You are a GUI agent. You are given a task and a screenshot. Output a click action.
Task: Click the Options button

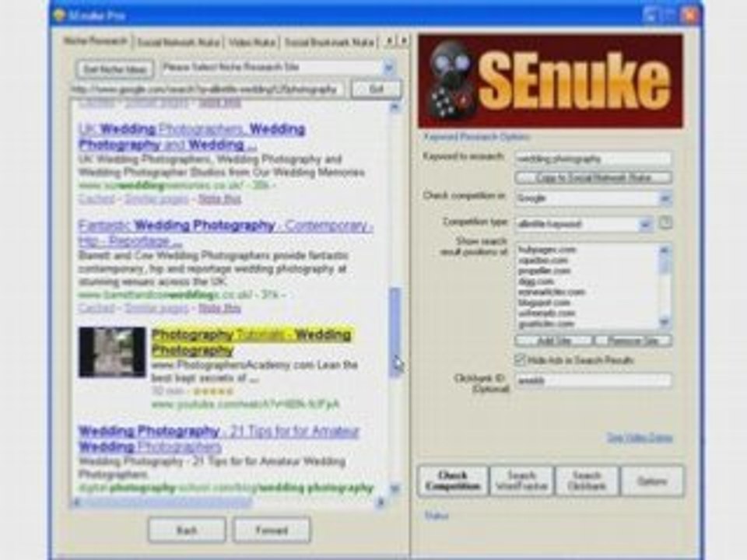[x=652, y=481]
